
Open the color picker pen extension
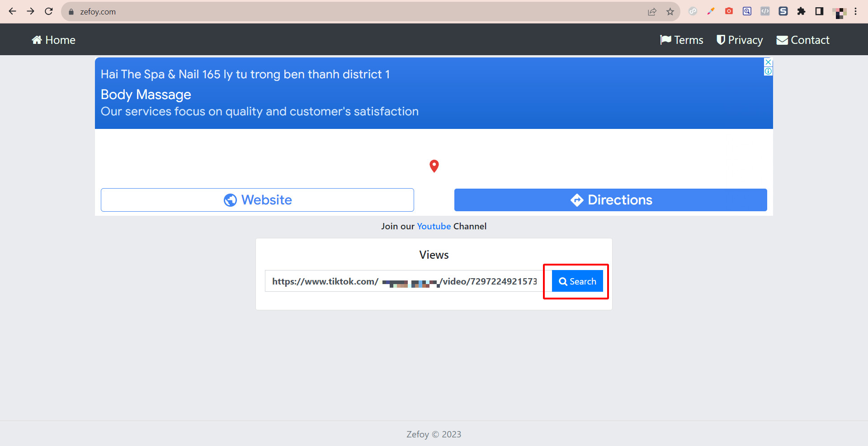(x=711, y=11)
